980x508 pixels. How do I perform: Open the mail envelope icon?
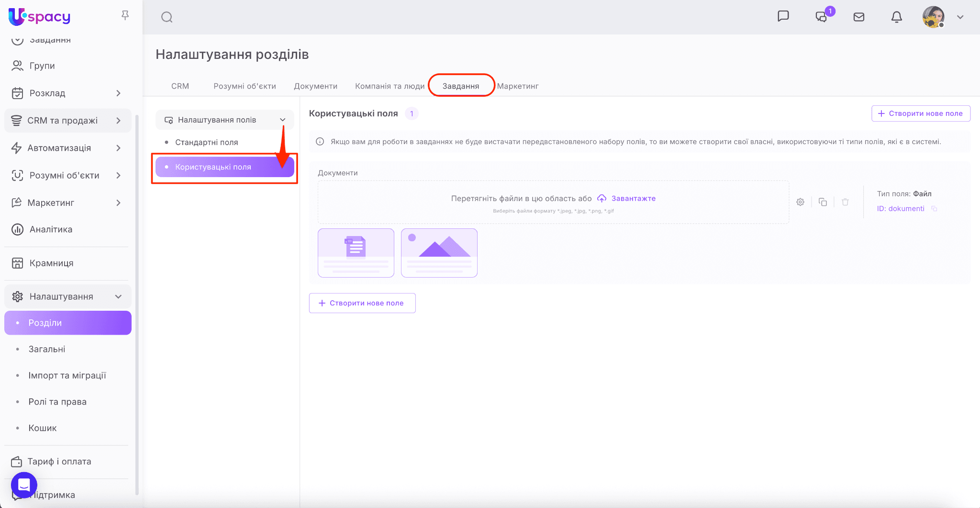(859, 17)
